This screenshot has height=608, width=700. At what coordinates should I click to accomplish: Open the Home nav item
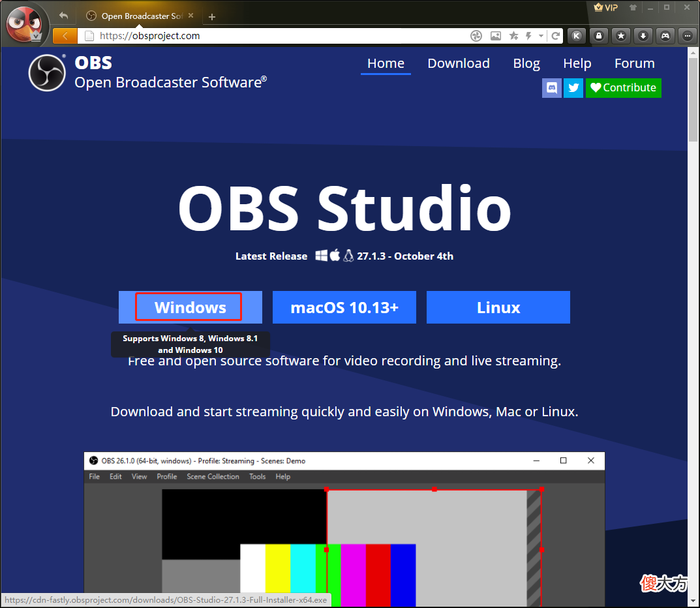tap(386, 63)
